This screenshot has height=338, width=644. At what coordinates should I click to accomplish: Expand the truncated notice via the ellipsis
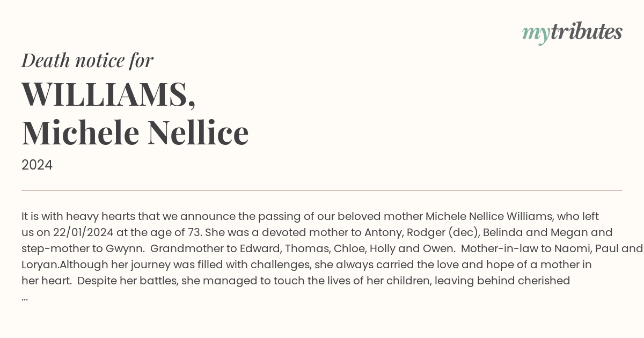pyautogui.click(x=25, y=297)
